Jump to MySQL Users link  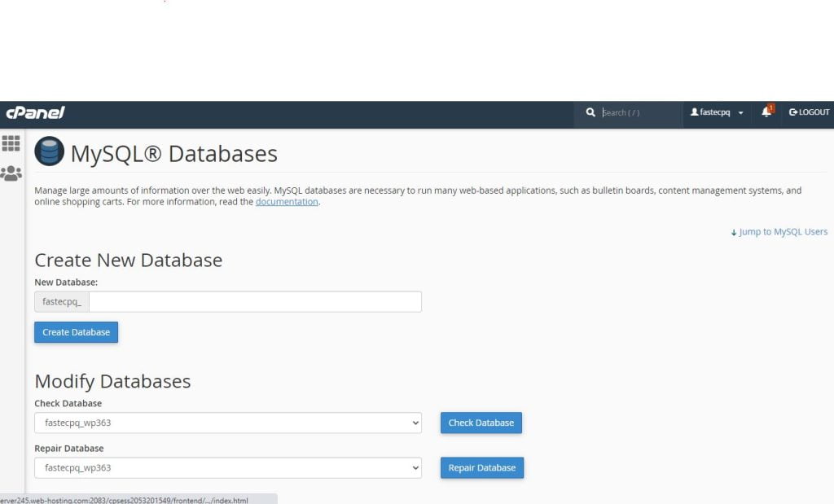tap(779, 232)
